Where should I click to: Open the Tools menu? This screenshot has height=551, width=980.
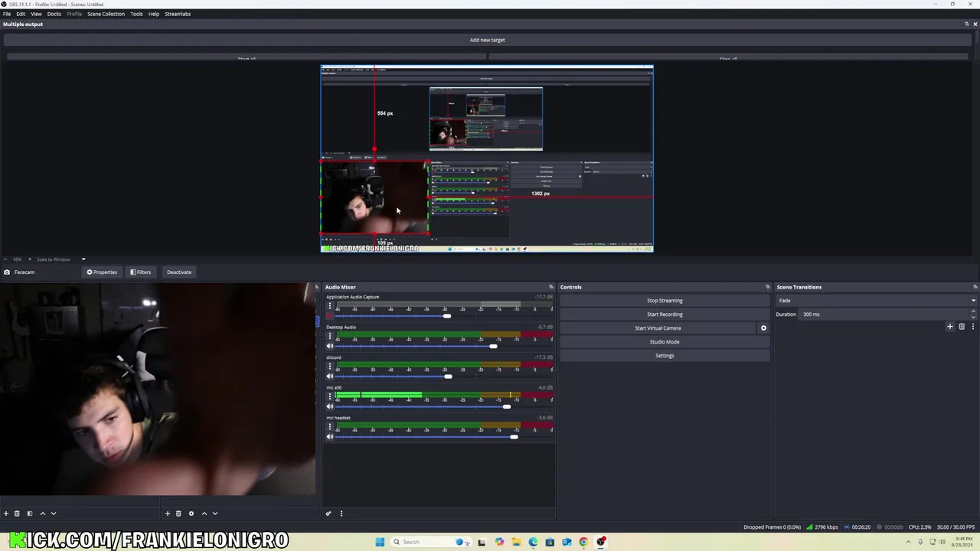pyautogui.click(x=136, y=14)
